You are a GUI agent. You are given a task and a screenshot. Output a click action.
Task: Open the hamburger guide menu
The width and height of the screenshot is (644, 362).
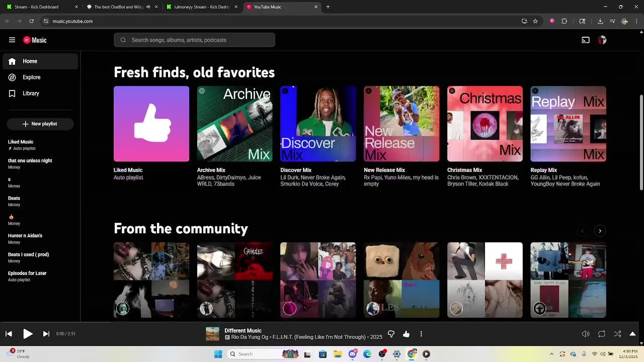[x=12, y=40]
